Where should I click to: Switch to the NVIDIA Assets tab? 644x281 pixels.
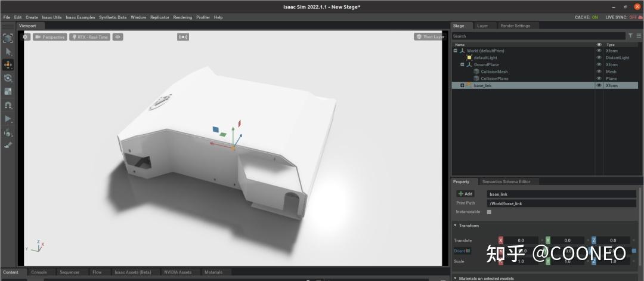click(x=178, y=272)
